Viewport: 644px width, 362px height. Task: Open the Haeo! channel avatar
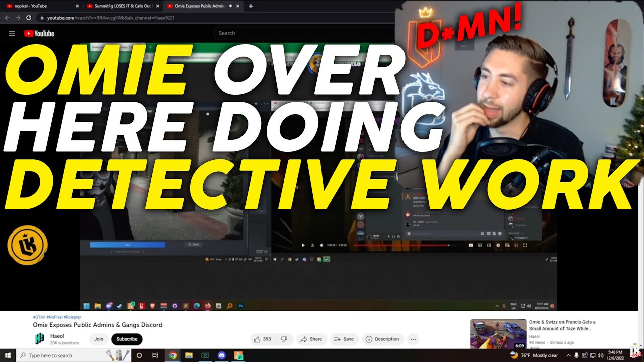point(40,339)
